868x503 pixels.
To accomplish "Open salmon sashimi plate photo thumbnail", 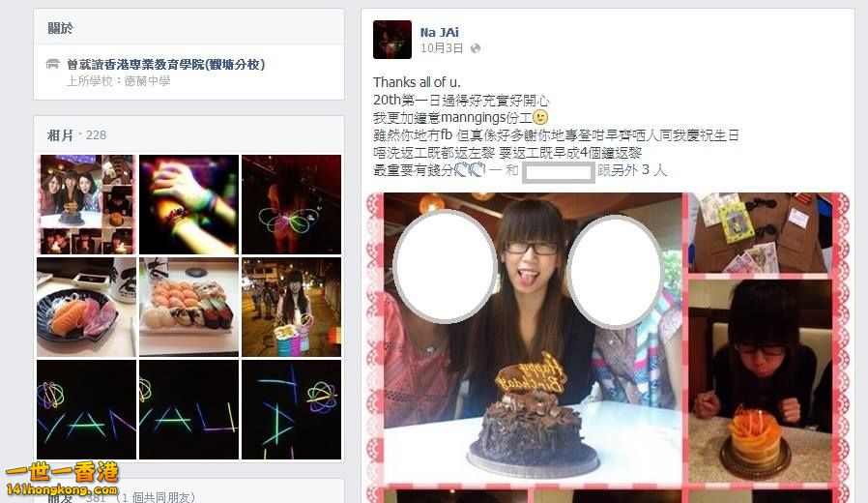I will [86, 307].
